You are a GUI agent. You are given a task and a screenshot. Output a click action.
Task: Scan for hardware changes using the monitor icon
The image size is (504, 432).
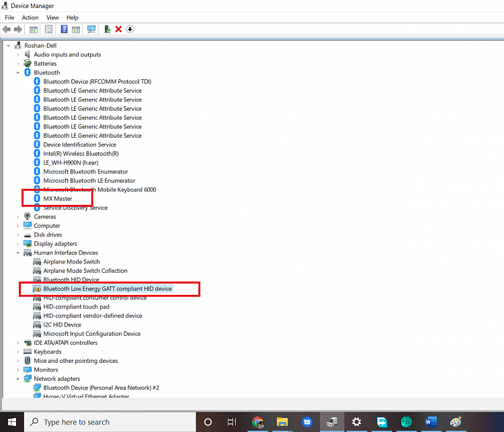tap(91, 30)
